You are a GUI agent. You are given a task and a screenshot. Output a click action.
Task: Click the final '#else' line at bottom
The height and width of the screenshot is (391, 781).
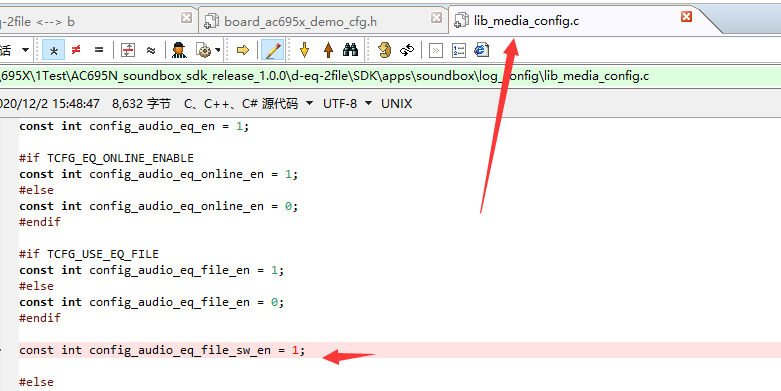[36, 382]
